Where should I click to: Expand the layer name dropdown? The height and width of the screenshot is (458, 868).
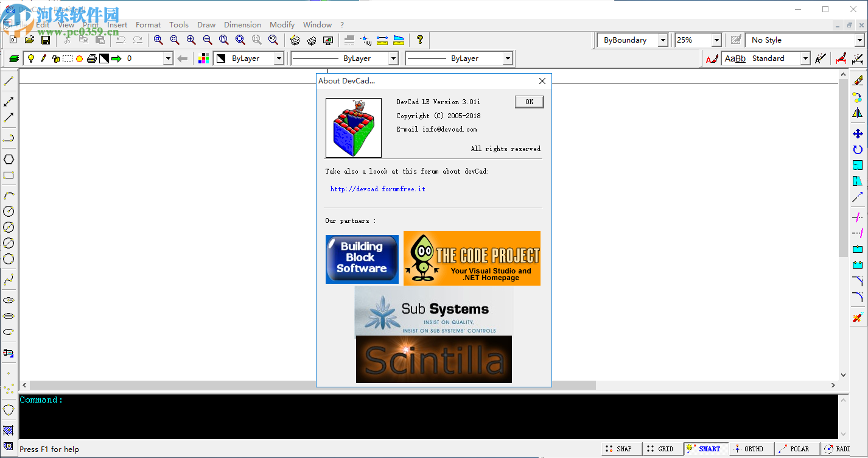(168, 58)
